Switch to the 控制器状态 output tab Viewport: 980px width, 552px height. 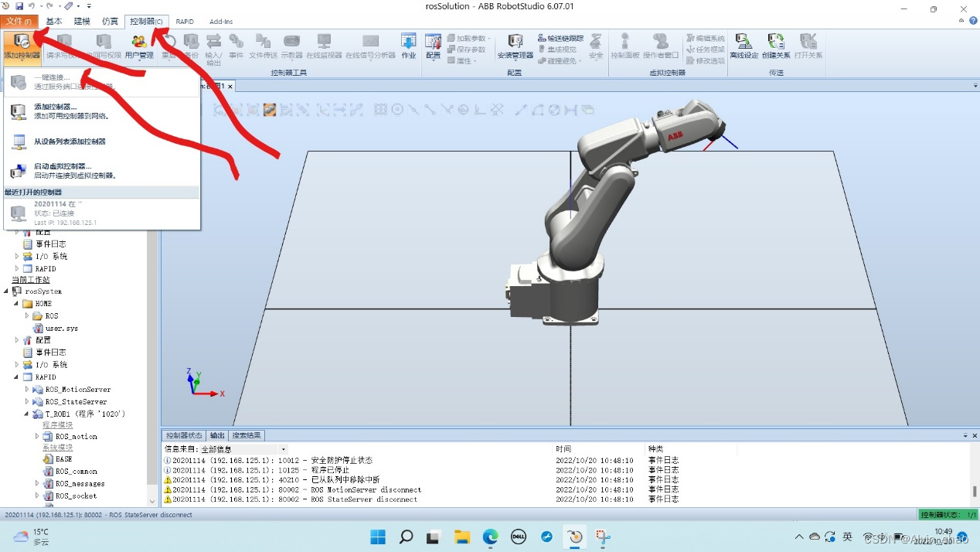click(x=184, y=435)
